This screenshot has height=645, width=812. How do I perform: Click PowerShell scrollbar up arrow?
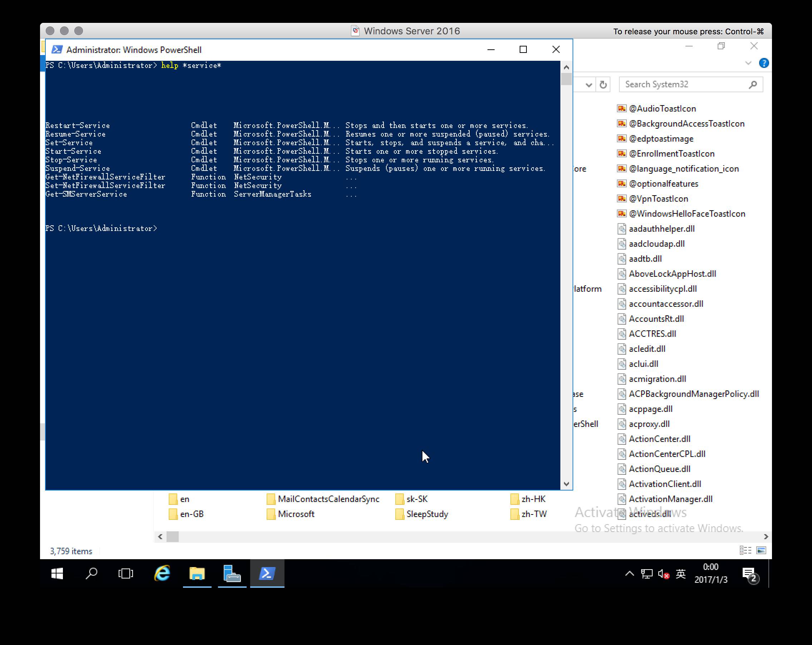(566, 67)
